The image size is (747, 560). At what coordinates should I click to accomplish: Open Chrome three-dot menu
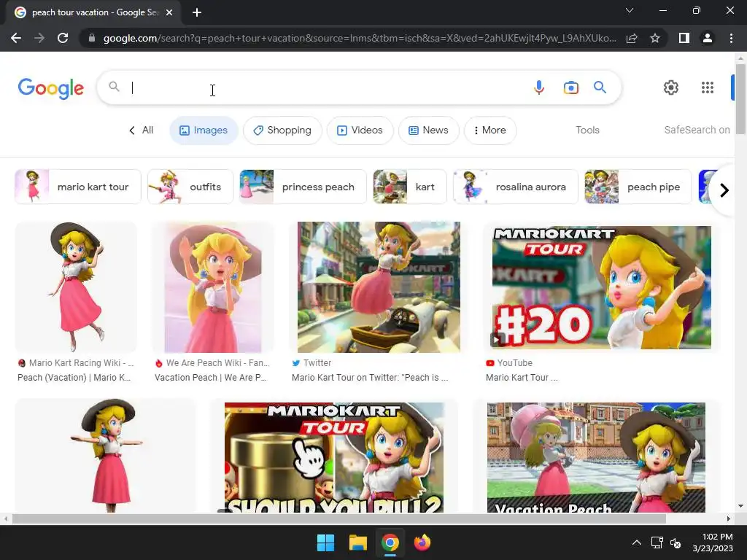(x=731, y=38)
